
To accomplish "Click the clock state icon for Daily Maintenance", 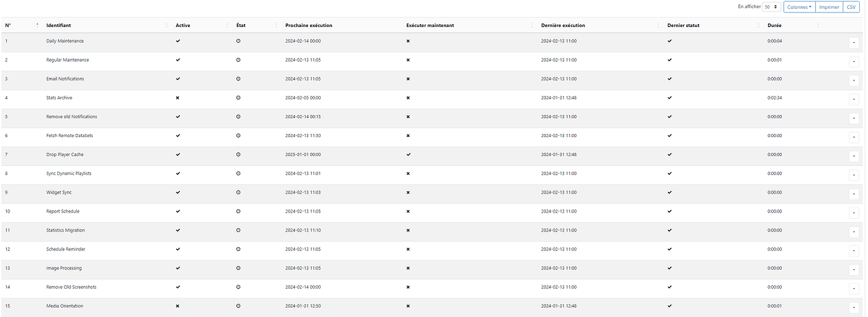I will click(238, 41).
